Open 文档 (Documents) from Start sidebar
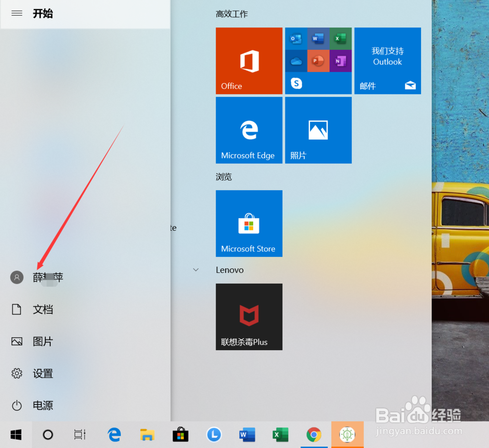This screenshot has width=489, height=448. (32, 310)
